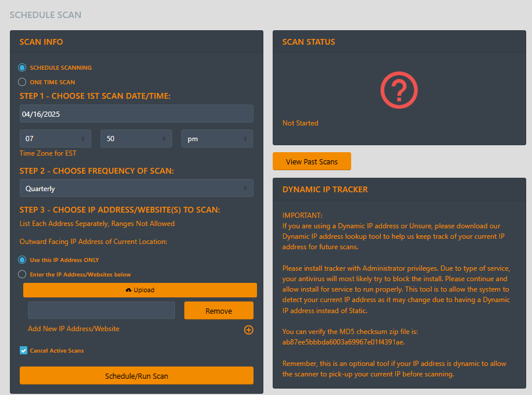Click the red question mark status icon
The image size is (532, 395).
coord(398,91)
